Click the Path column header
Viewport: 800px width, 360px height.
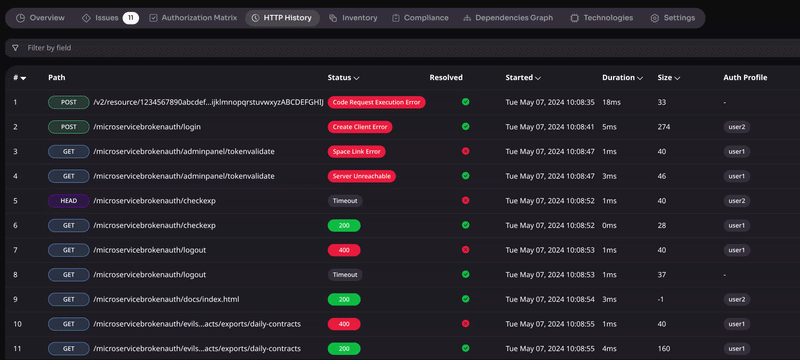pos(57,78)
